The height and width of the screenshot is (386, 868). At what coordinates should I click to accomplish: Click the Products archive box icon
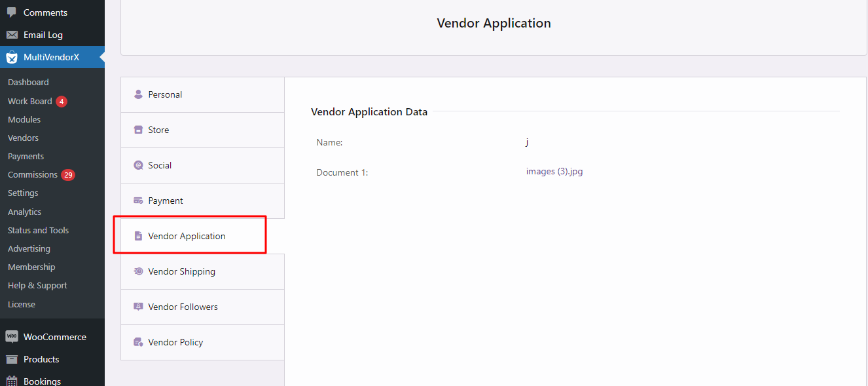point(12,359)
